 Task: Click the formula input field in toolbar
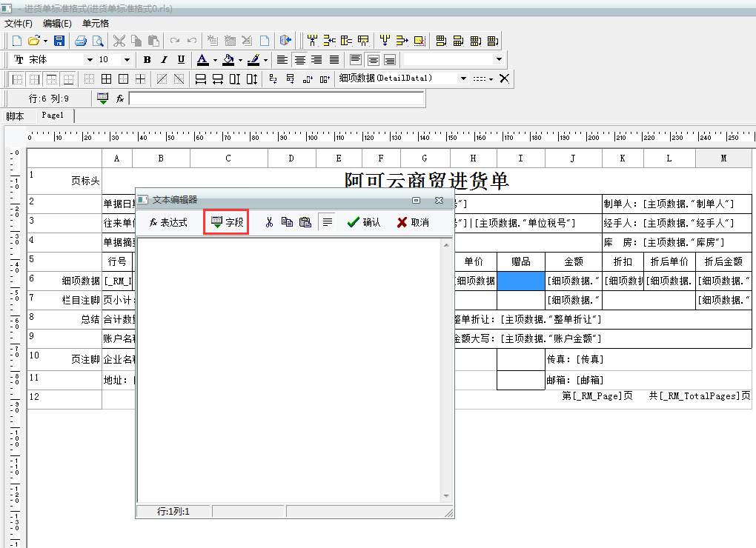pyautogui.click(x=276, y=98)
